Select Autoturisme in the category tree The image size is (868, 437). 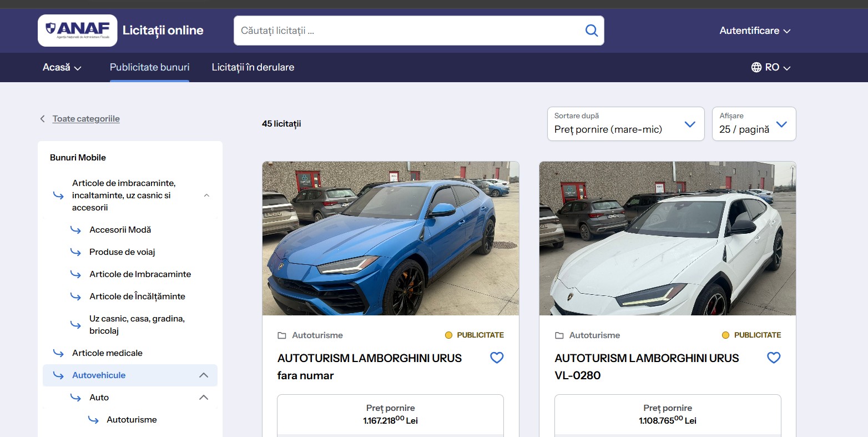(x=132, y=419)
